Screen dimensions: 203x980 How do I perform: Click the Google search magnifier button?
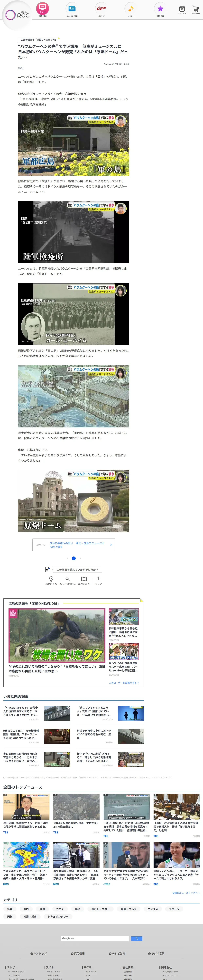pos(137,939)
